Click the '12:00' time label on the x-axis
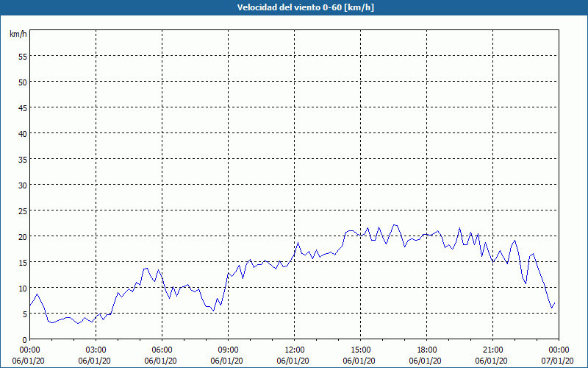This screenshot has height=368, width=588. pyautogui.click(x=295, y=350)
